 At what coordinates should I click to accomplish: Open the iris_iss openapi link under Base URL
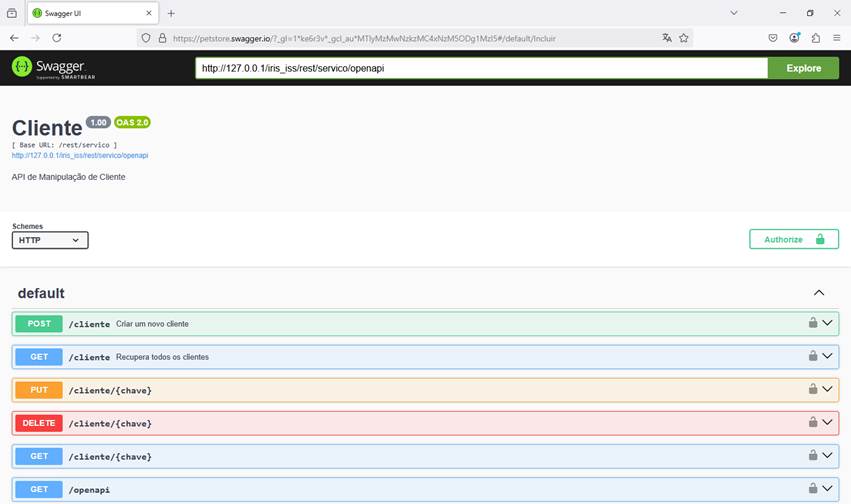pos(80,156)
